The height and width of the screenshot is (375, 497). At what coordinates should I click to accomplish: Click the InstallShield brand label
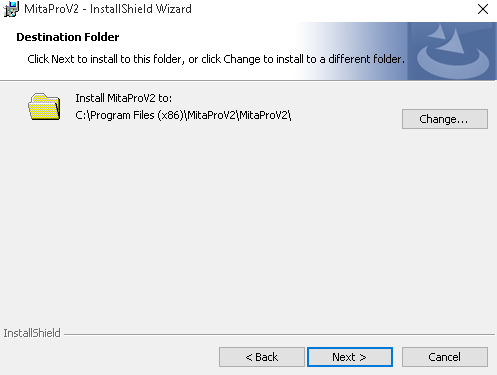[x=32, y=333]
